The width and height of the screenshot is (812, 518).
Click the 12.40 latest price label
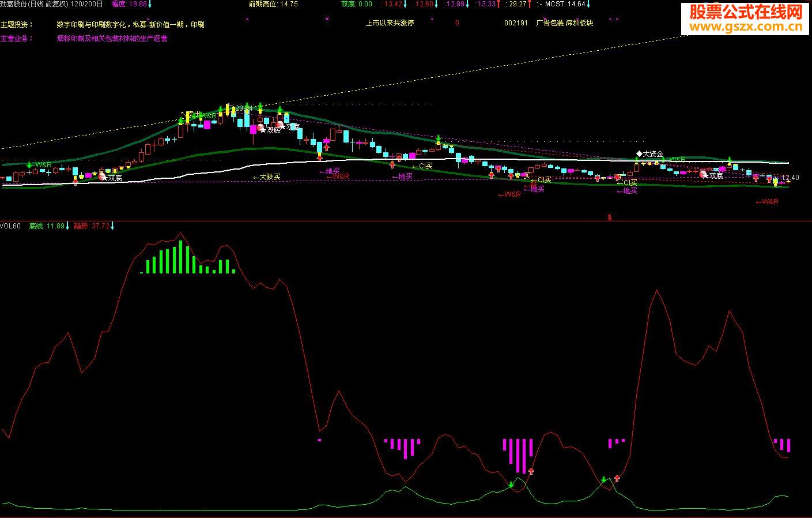(x=791, y=178)
